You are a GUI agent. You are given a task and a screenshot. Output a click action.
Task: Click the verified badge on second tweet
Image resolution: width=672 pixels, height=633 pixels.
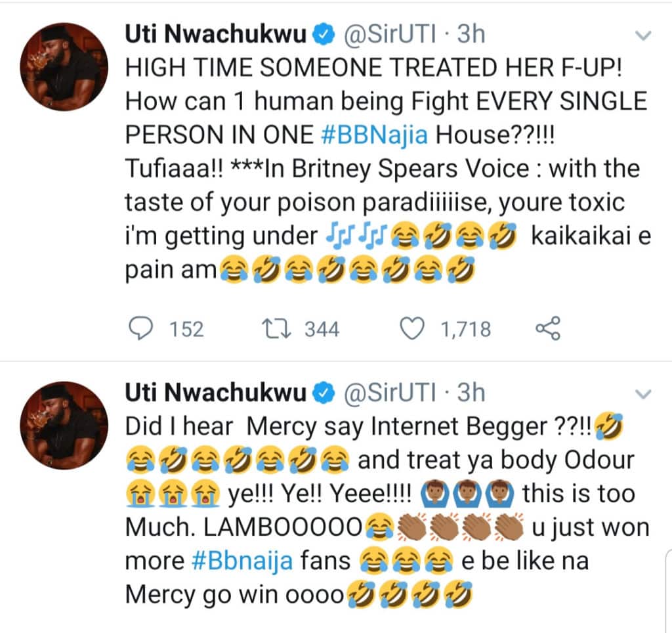coord(324,393)
